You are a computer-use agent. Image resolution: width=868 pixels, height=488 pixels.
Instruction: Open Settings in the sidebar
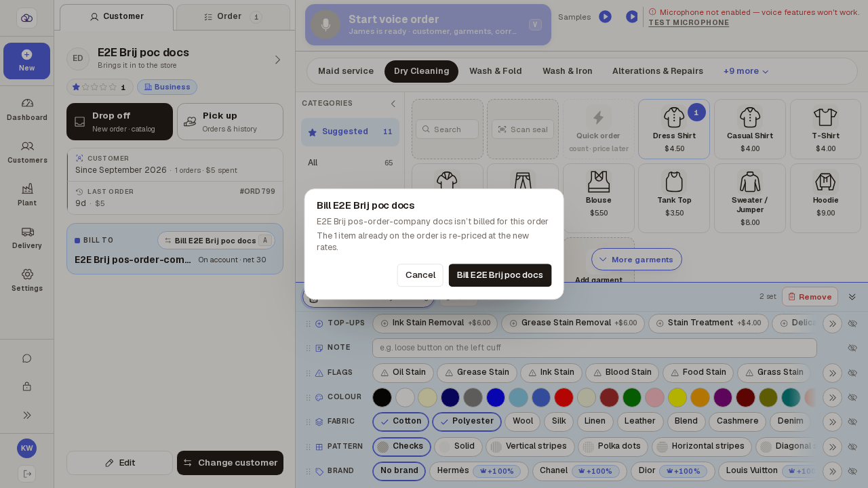[27, 281]
